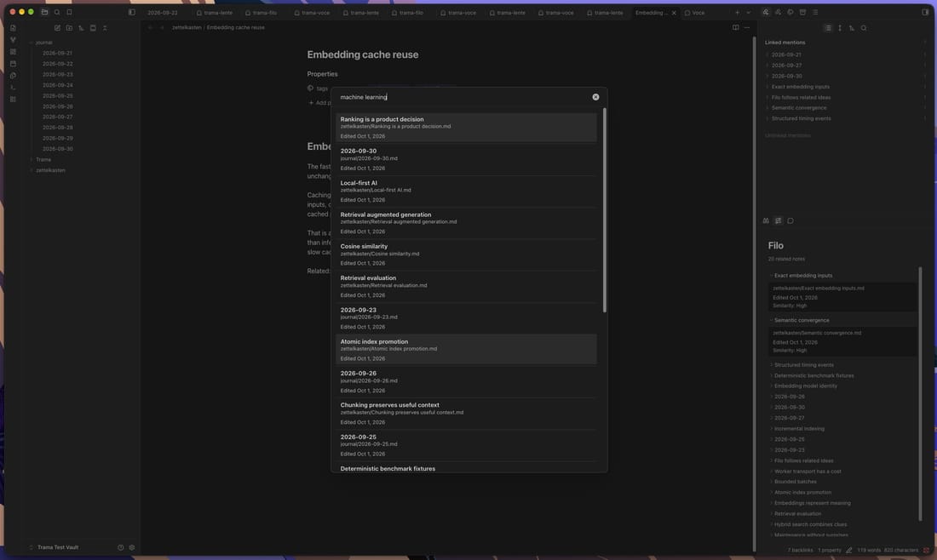Collapse the journal folder
937x560 pixels.
coord(31,43)
